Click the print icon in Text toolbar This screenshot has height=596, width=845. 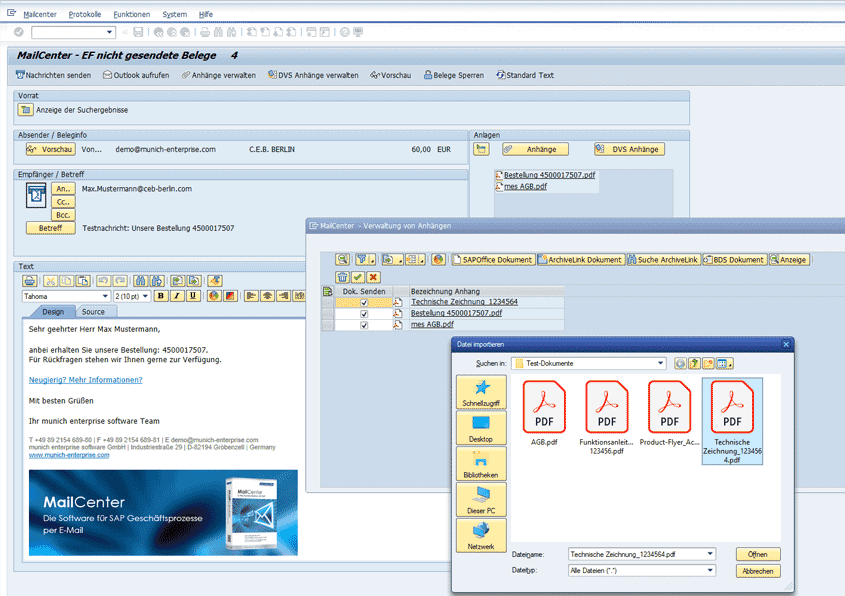(x=30, y=281)
